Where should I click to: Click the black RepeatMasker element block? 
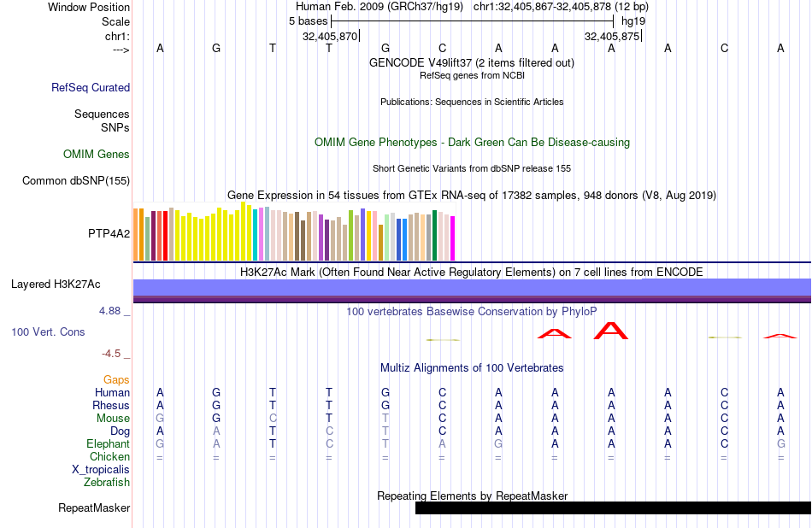(x=613, y=507)
